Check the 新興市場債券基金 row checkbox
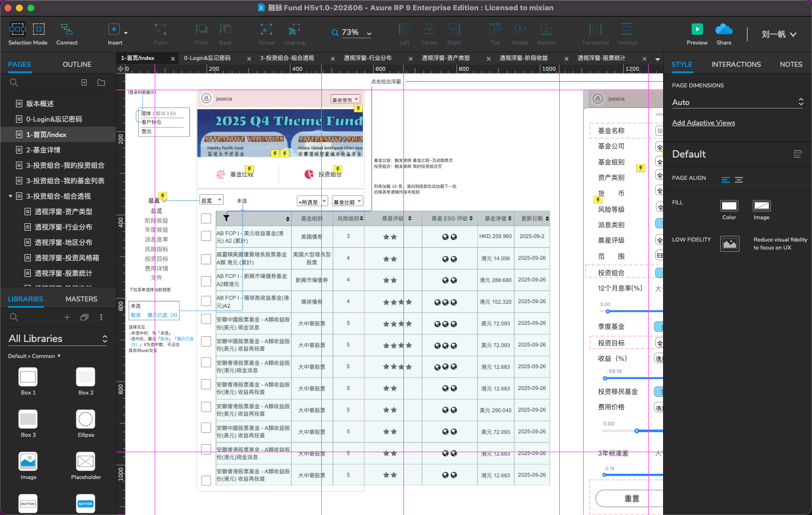This screenshot has height=515, width=812. pos(206,281)
